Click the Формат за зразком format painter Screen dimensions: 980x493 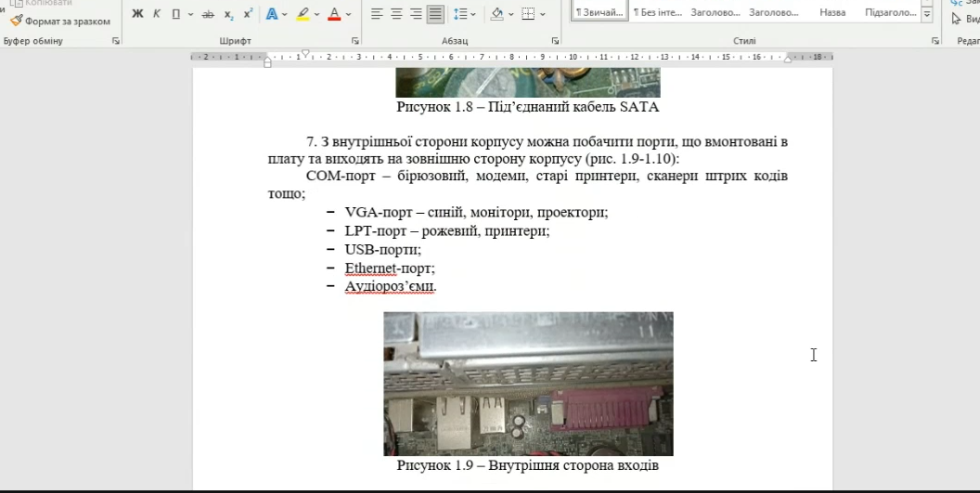[x=61, y=21]
